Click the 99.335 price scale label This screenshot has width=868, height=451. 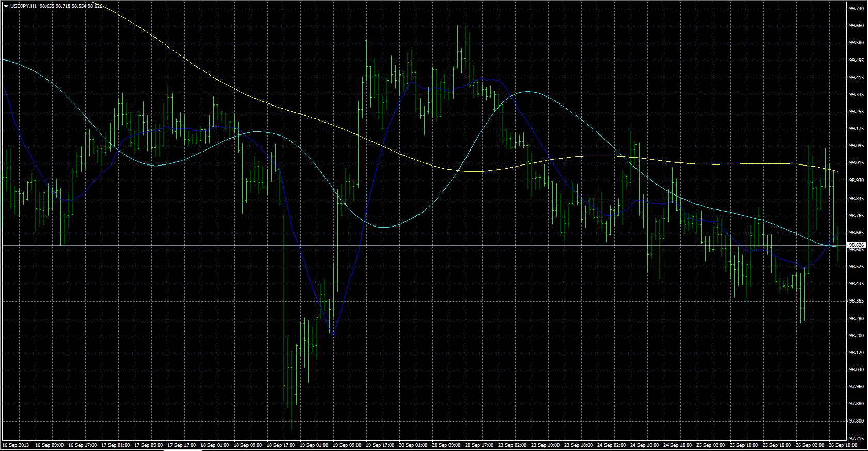[x=856, y=95]
